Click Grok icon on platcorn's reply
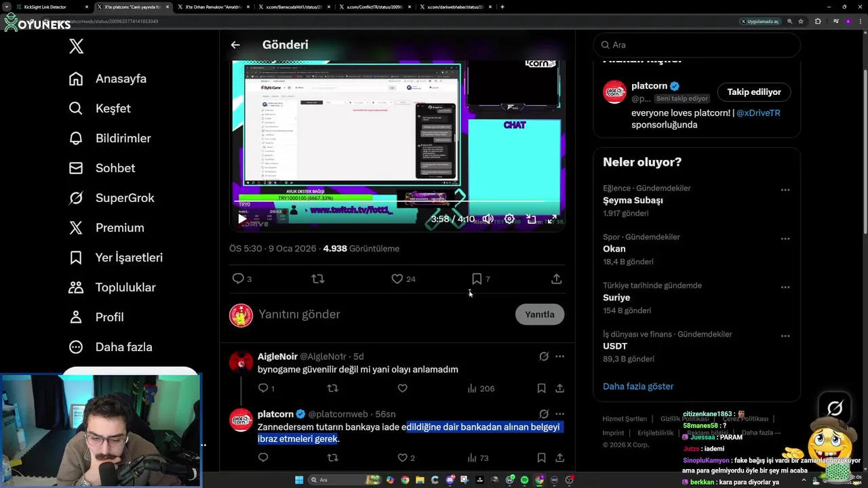 click(544, 414)
